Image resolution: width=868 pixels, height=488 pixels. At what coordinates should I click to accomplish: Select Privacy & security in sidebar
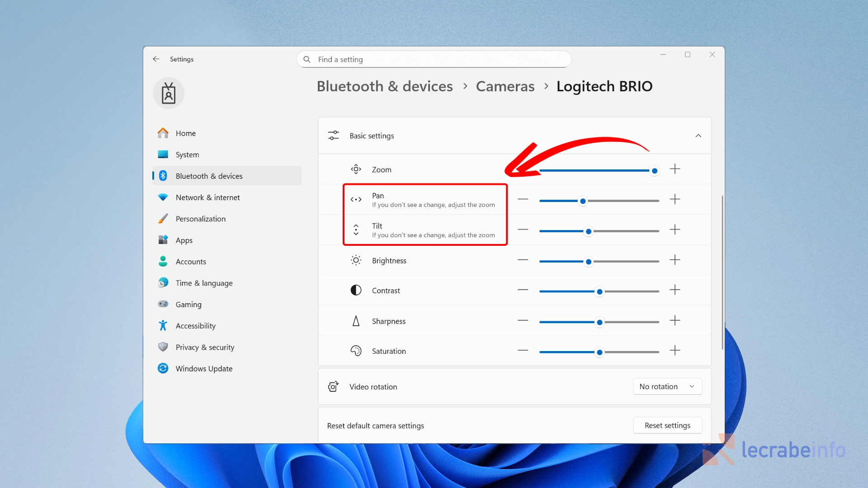tap(205, 347)
